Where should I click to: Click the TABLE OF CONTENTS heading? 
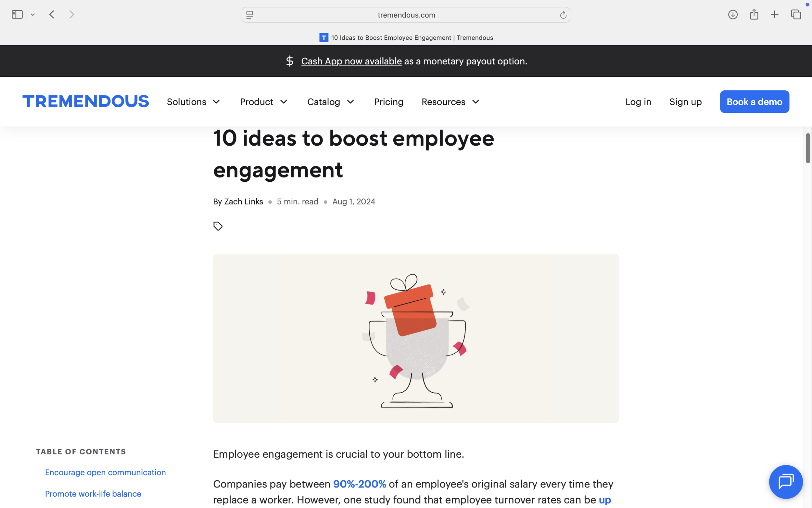(x=81, y=452)
